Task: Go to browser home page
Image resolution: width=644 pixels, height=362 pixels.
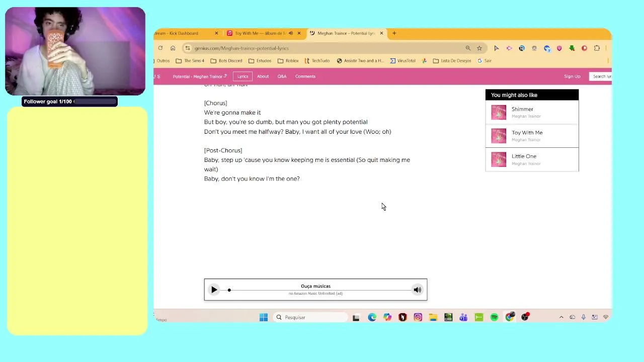Action: [173, 48]
